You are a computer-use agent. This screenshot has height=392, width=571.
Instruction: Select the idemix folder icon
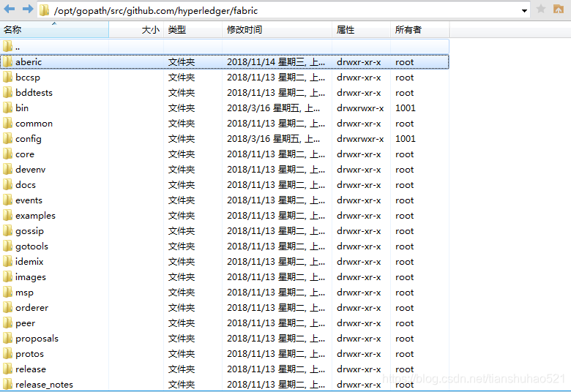click(x=7, y=261)
